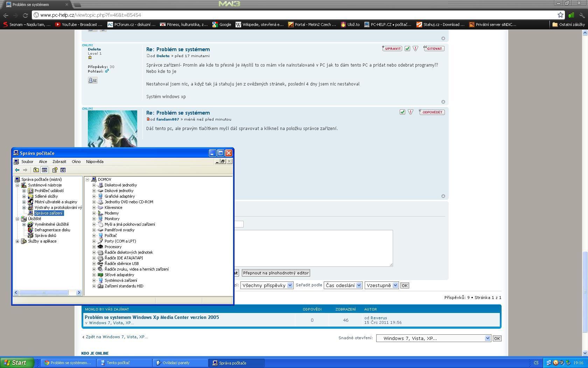Open the Čas odeslání sort dropdown
The height and width of the screenshot is (368, 588).
point(343,285)
